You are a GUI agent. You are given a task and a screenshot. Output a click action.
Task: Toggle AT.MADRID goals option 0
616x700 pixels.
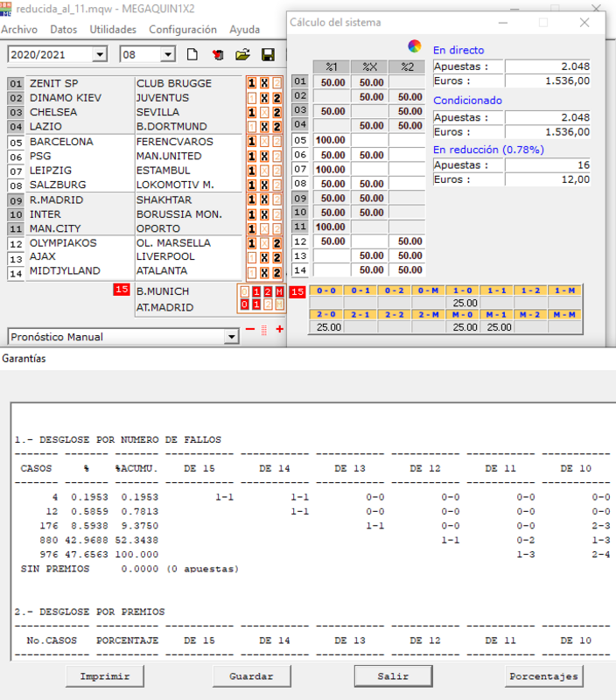click(x=245, y=304)
